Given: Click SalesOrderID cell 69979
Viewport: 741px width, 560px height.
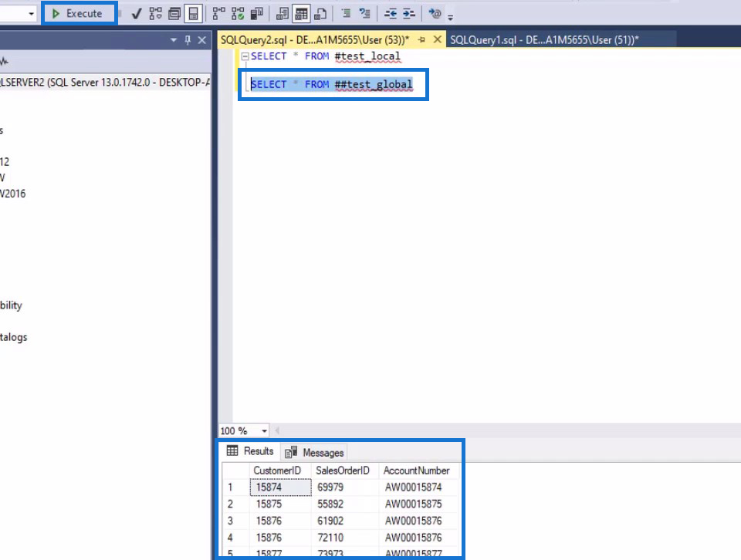Looking at the screenshot, I should pyautogui.click(x=344, y=487).
